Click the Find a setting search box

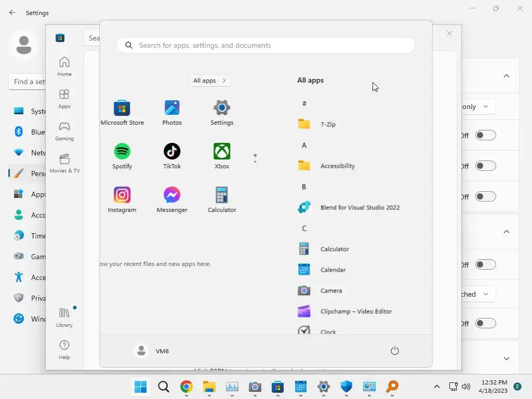(27, 82)
